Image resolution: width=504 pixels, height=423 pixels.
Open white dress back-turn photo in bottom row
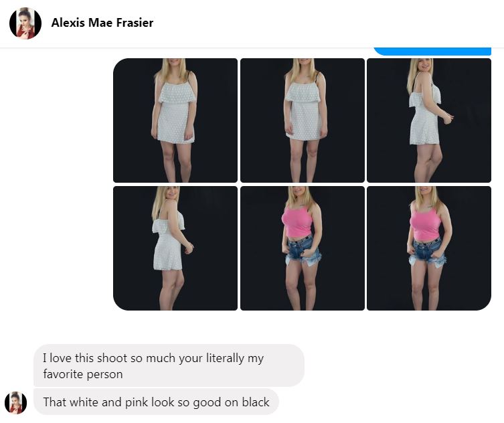175,248
